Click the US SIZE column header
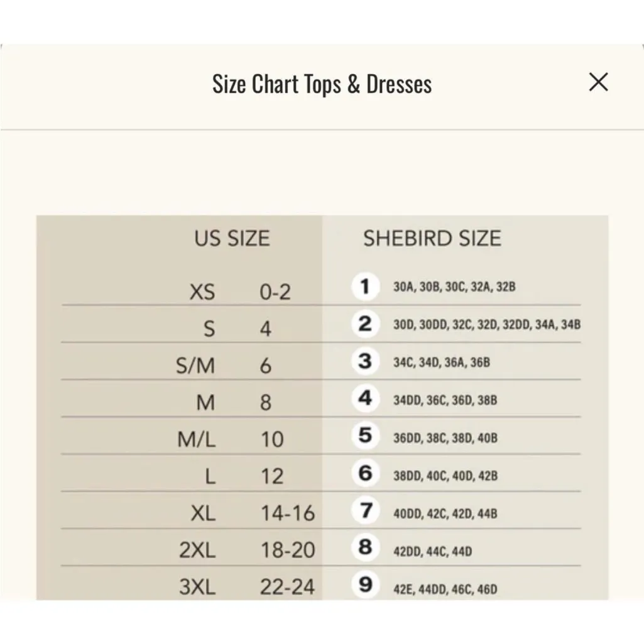This screenshot has width=644, height=644. point(232,238)
